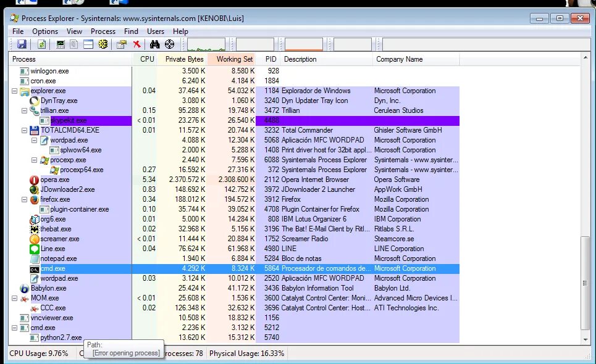Collapse the first wordpad.exe tree node
The width and height of the screenshot is (596, 364).
[x=34, y=140]
